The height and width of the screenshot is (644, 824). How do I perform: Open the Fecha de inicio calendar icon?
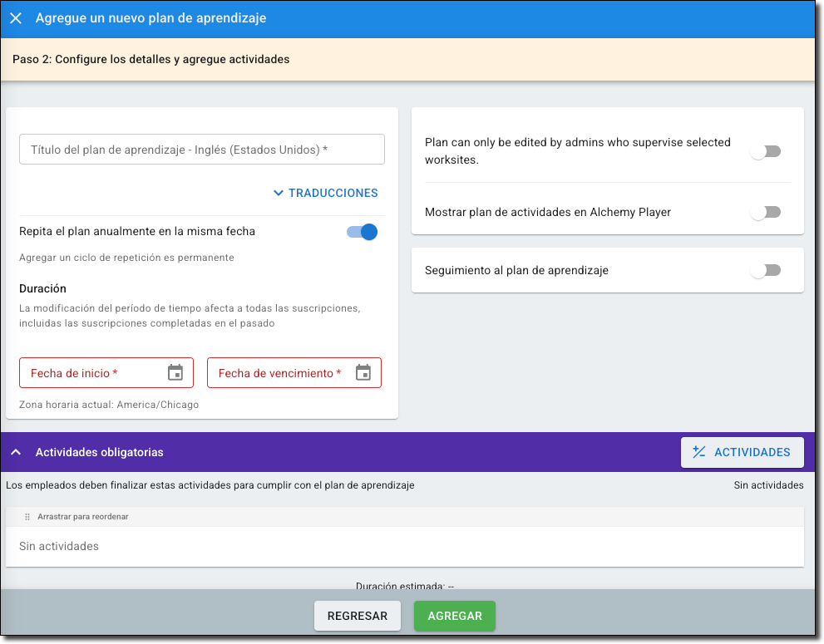pos(175,372)
